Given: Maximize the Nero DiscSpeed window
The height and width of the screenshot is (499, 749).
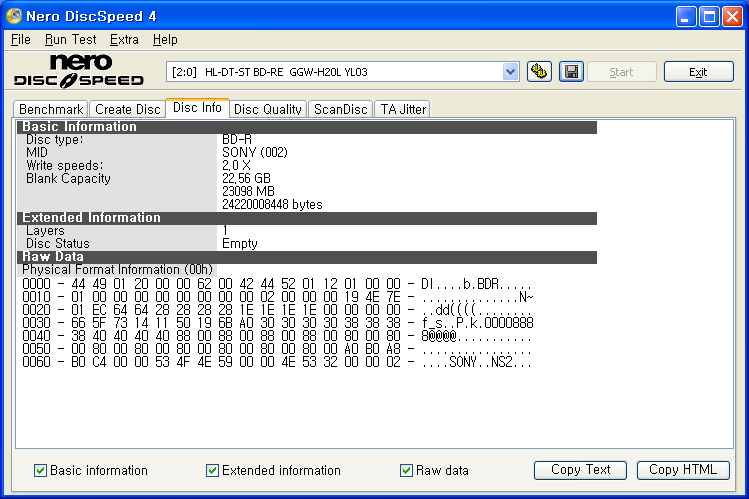Looking at the screenshot, I should 709,17.
